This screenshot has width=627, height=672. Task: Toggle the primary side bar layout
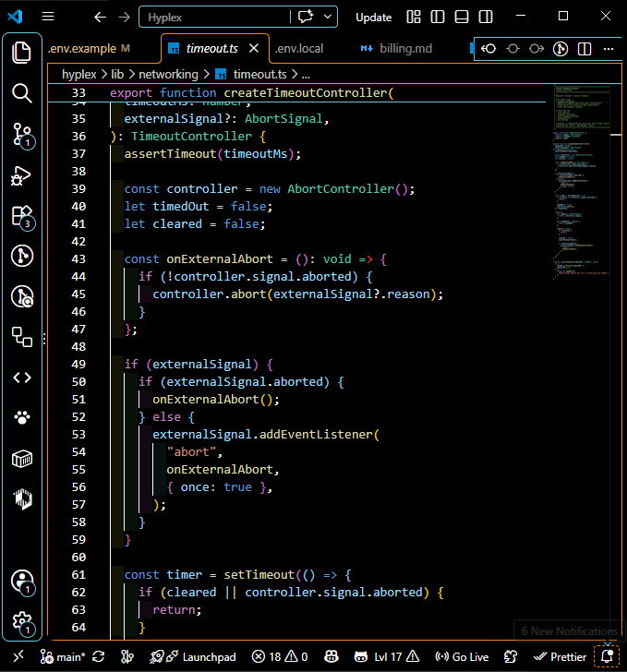point(438,18)
